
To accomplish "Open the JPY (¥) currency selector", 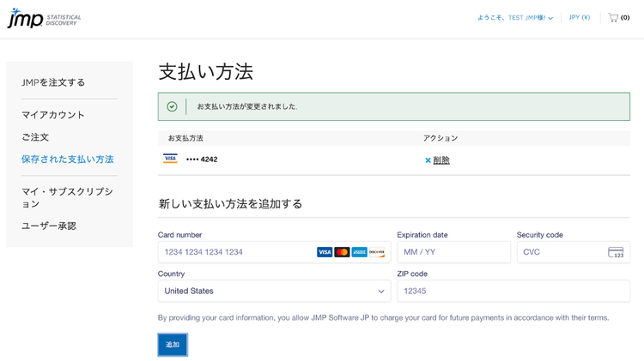I will 580,17.
